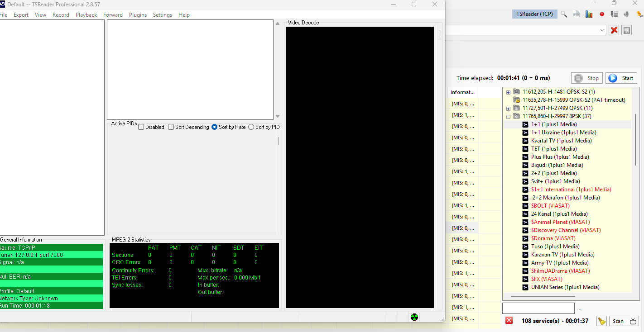
Task: Click the satellite dish icon in the toolbar
Action: 577,14
